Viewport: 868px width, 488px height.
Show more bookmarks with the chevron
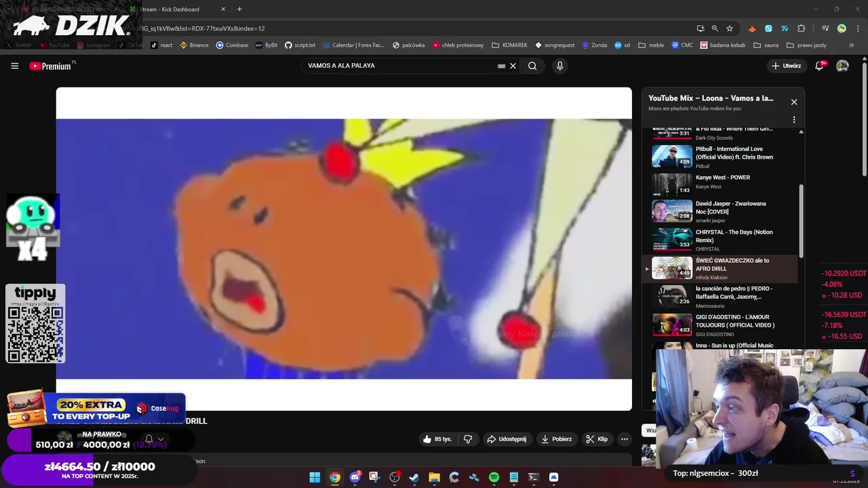pyautogui.click(x=853, y=45)
